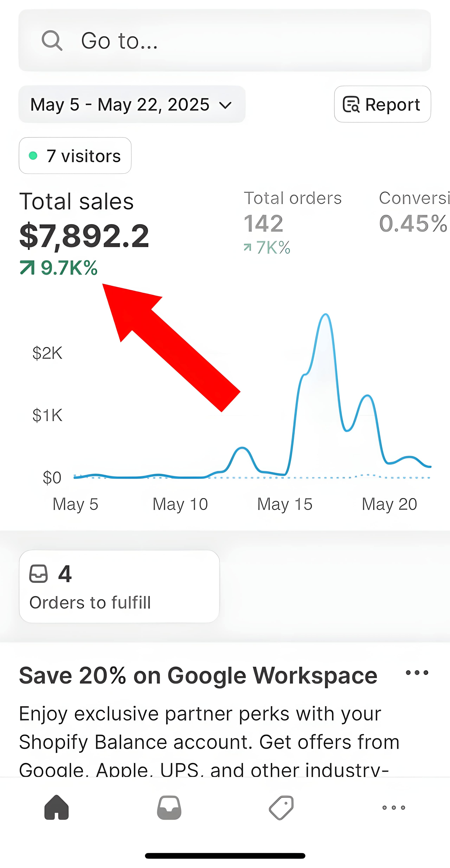450x868 pixels.
Task: Click green live visitors dot indicator
Action: click(33, 156)
